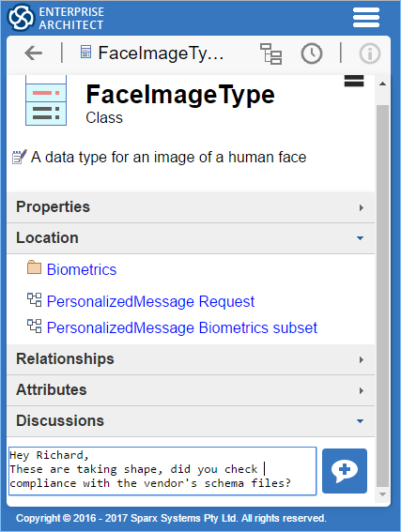Click the Enterprise Architect logo
The image size is (401, 532).
(x=21, y=18)
